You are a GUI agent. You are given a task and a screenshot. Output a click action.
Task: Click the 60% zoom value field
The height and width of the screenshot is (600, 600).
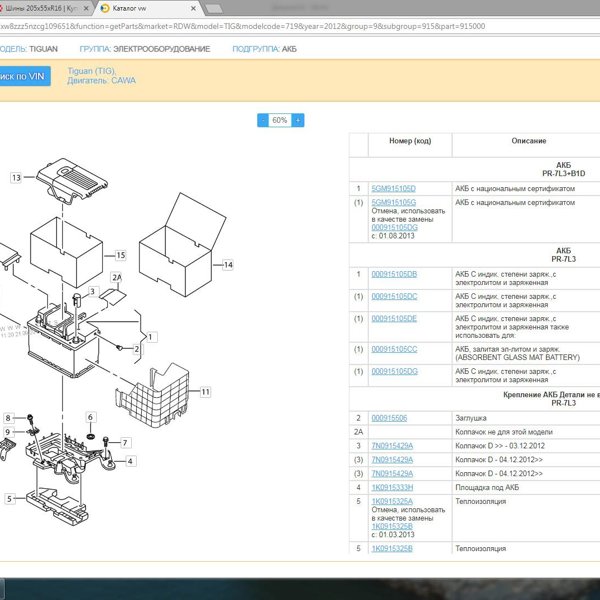[x=280, y=120]
